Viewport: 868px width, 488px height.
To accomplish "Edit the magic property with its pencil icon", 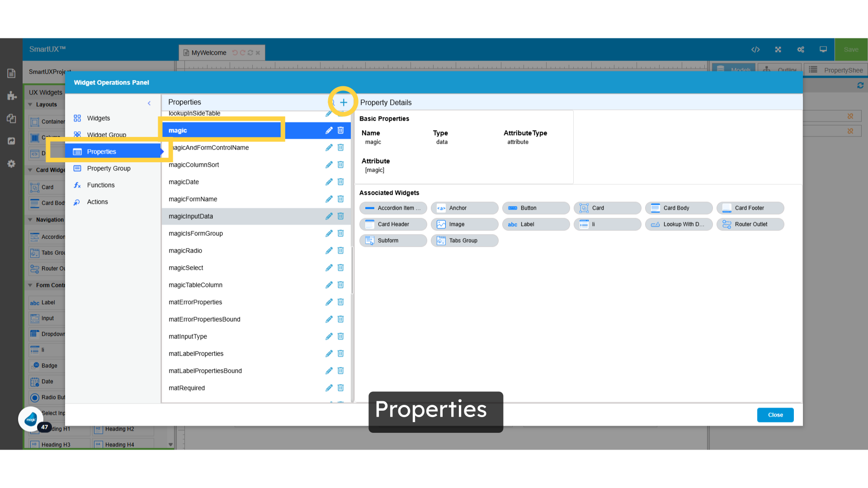I will coord(329,130).
